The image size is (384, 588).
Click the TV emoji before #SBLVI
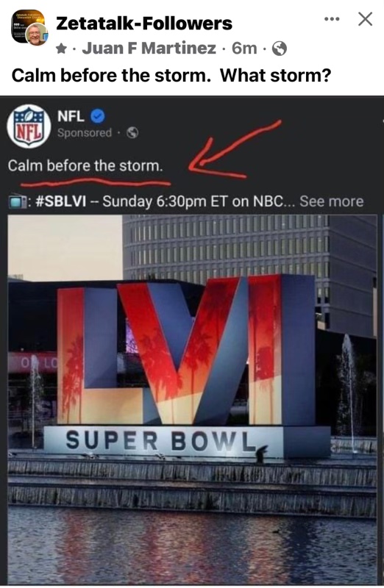click(17, 202)
